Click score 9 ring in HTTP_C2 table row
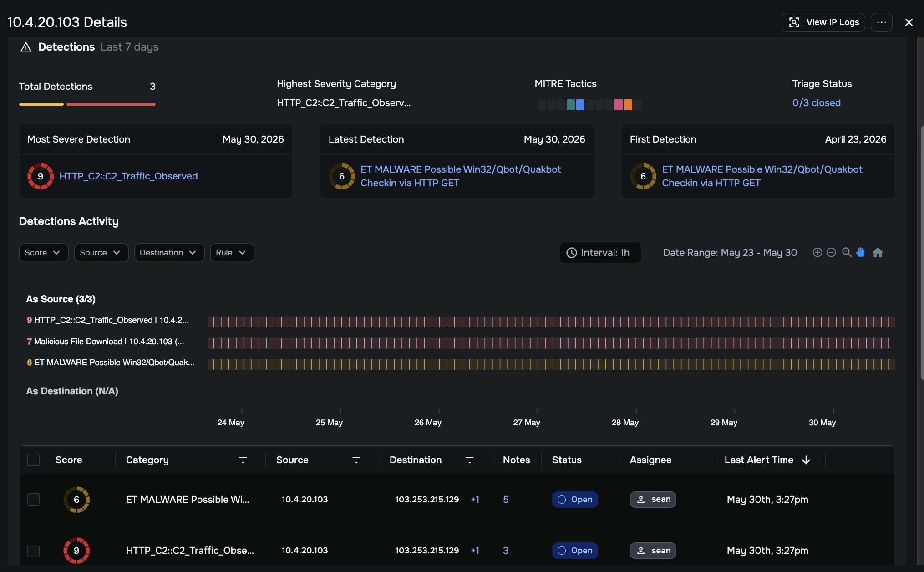Image resolution: width=924 pixels, height=572 pixels. 76,551
